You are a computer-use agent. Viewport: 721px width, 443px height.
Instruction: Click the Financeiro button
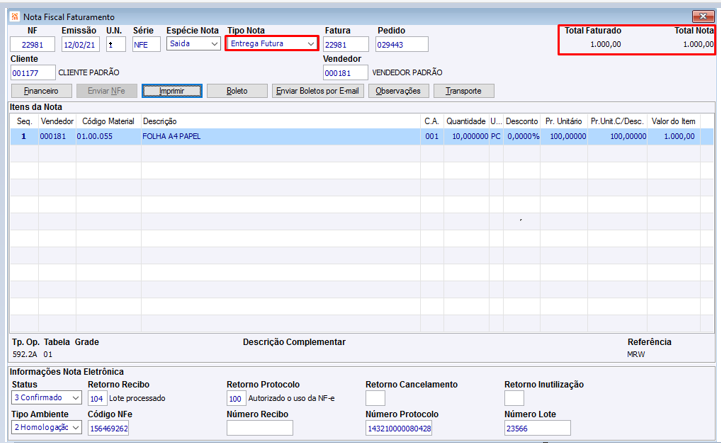[41, 91]
